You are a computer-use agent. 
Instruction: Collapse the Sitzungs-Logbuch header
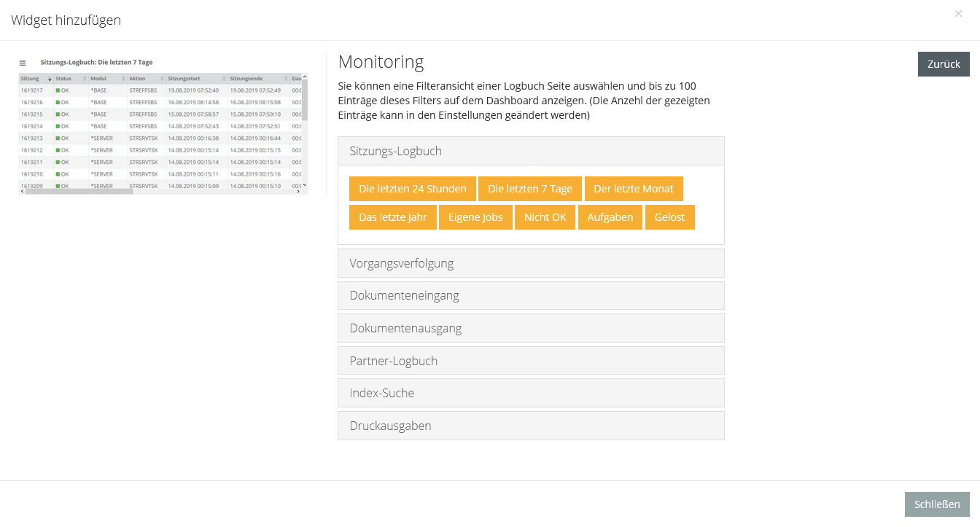point(531,151)
